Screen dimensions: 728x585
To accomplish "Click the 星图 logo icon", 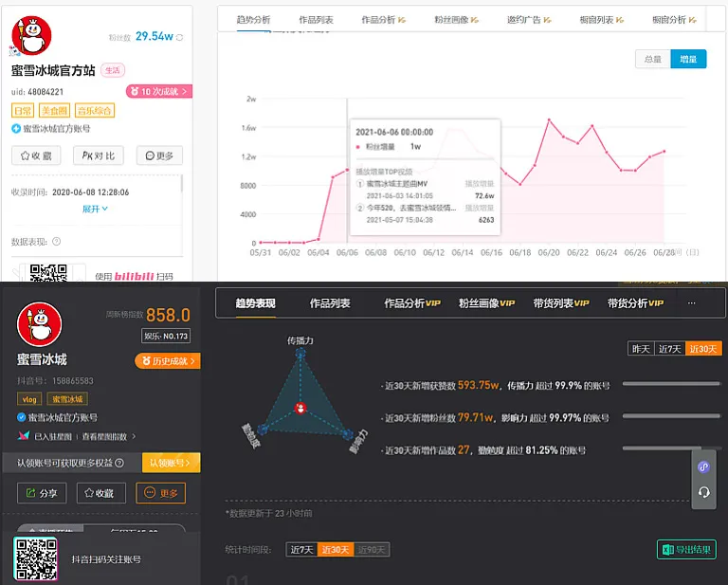I will 23,436.
